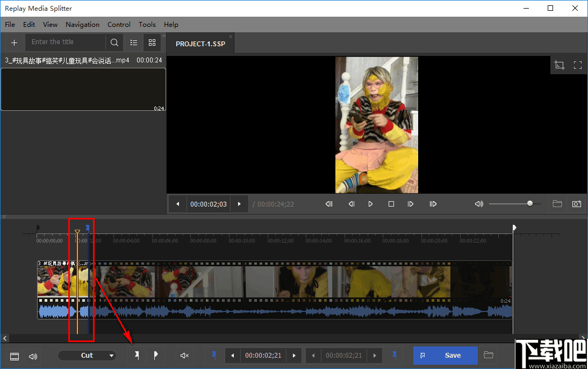The width and height of the screenshot is (588, 369).
Task: Step forward with end-time right arrow
Action: click(x=374, y=355)
